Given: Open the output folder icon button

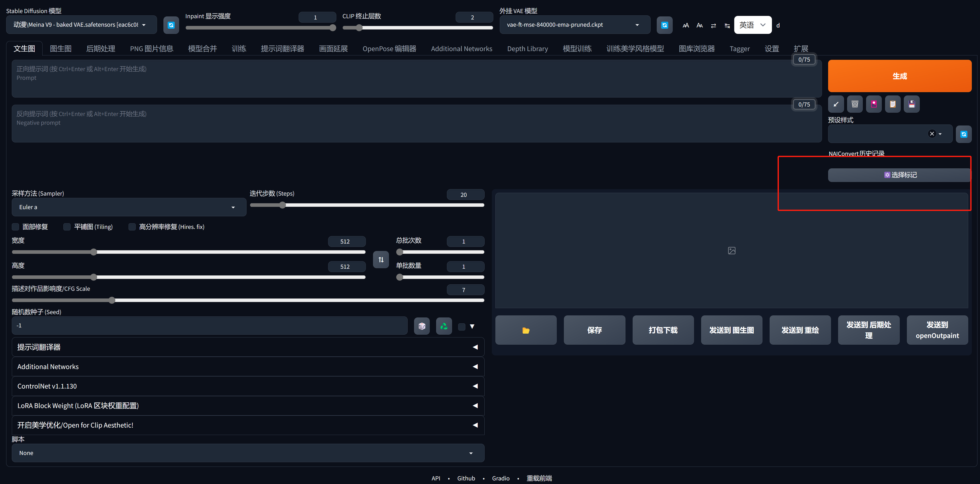Looking at the screenshot, I should point(526,330).
